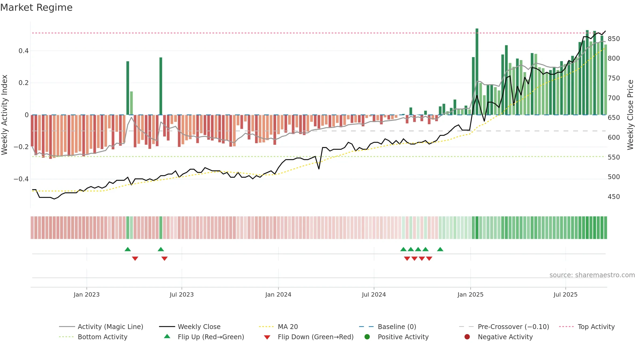
Task: Click the 850 right axis tick label
Action: coord(614,39)
